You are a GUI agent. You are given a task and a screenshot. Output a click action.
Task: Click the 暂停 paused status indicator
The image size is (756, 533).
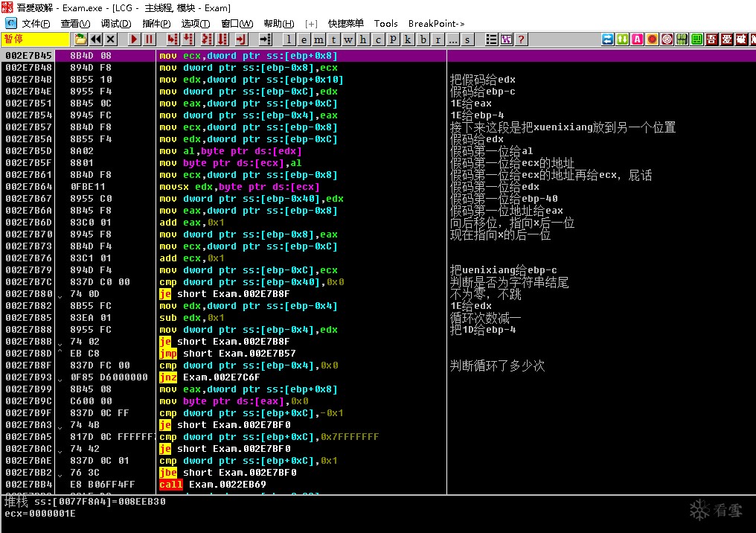tap(35, 39)
